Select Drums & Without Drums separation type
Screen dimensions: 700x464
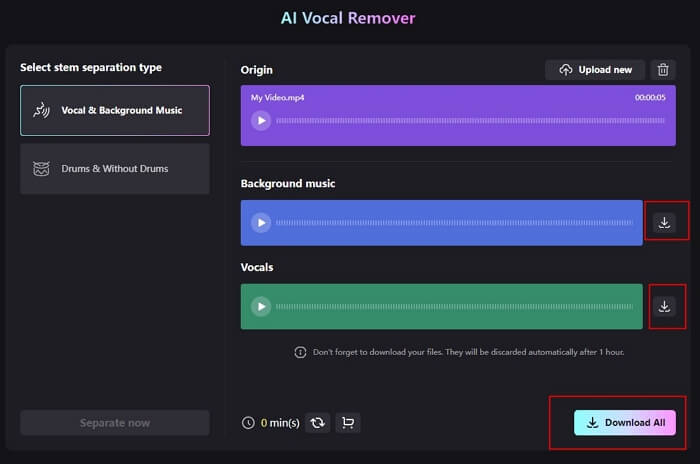pos(115,169)
